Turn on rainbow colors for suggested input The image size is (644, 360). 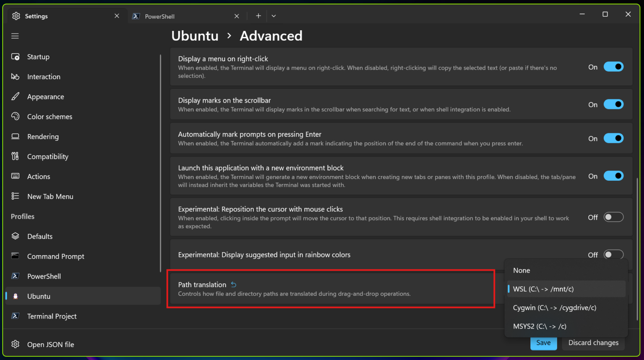613,254
